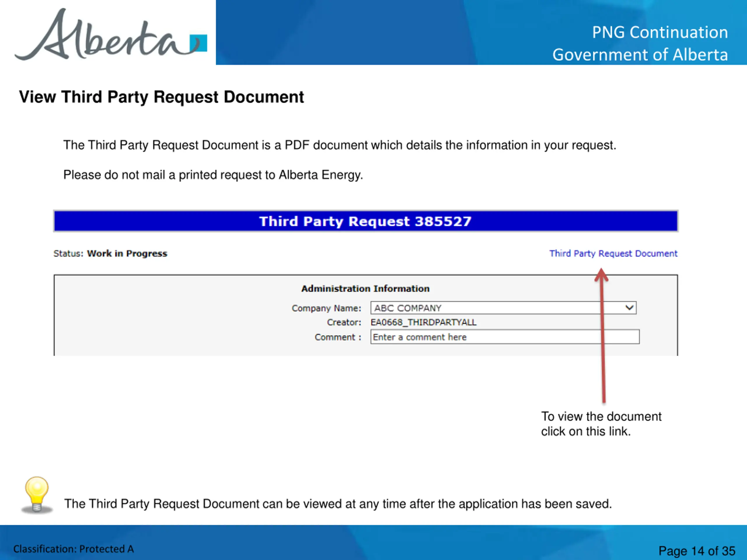This screenshot has height=560, width=747.
Task: Open the Third Party Request Document link
Action: (x=613, y=253)
